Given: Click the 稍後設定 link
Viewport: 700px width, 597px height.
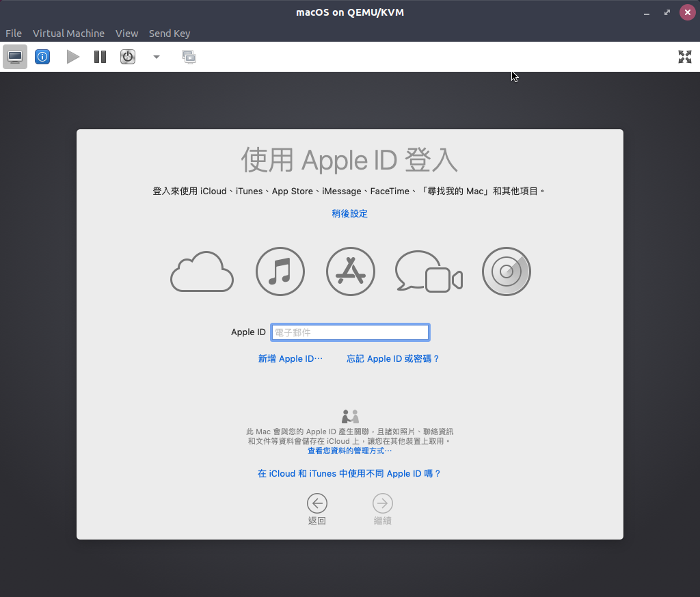Looking at the screenshot, I should [349, 213].
